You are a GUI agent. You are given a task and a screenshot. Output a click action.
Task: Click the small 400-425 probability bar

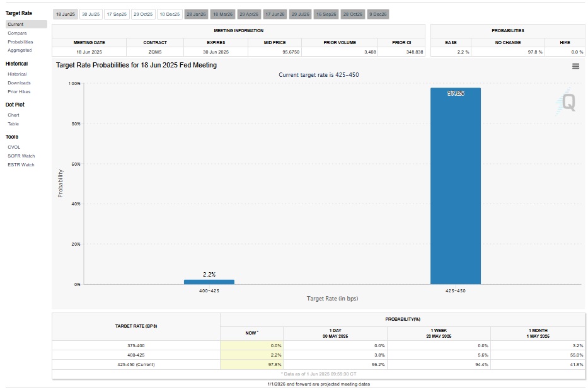(209, 282)
